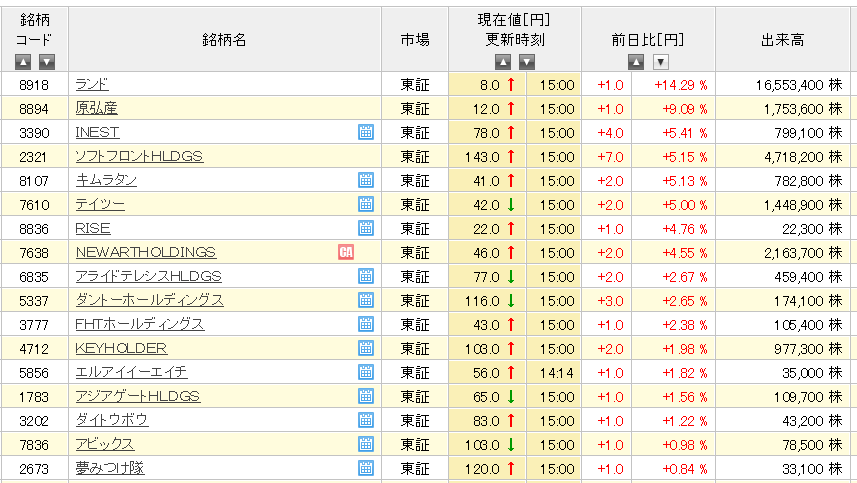The height and width of the screenshot is (483, 857).
Task: Sort 前日比 column descending
Action: [661, 62]
